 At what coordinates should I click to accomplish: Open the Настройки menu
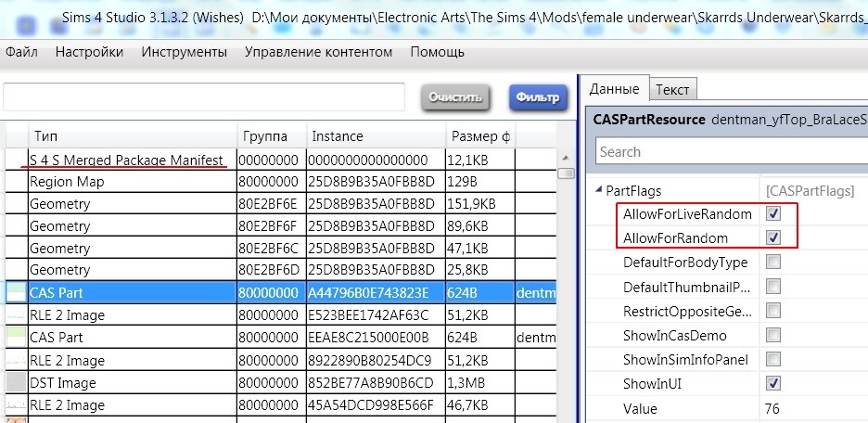pyautogui.click(x=89, y=53)
